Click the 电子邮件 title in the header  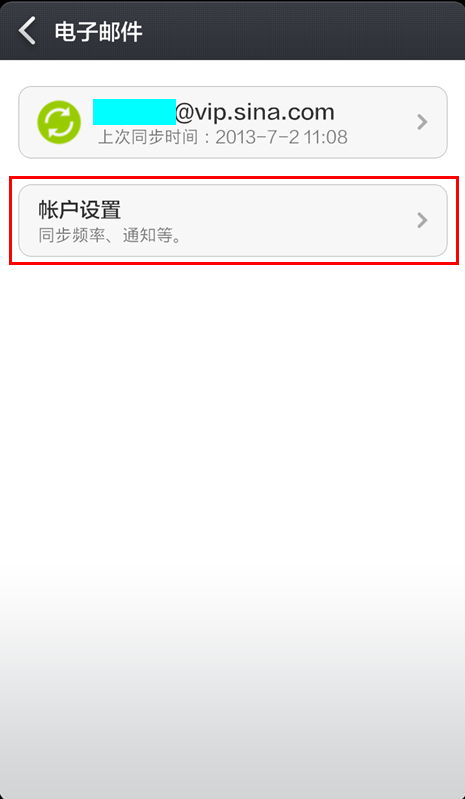(x=98, y=32)
